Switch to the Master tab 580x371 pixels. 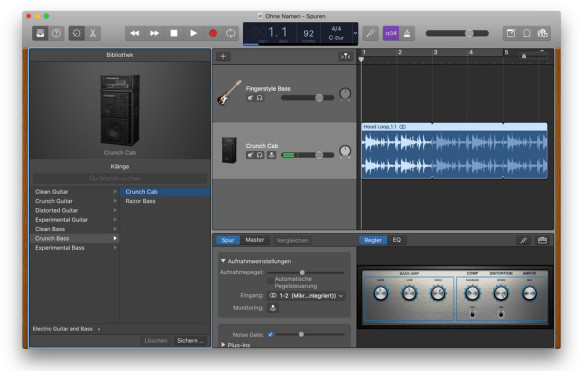click(x=255, y=240)
